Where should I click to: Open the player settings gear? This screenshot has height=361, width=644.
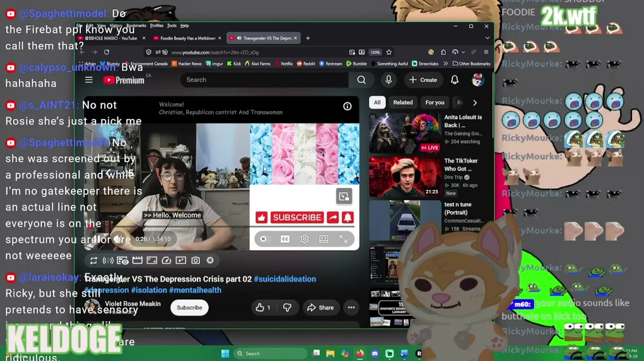coord(305,239)
